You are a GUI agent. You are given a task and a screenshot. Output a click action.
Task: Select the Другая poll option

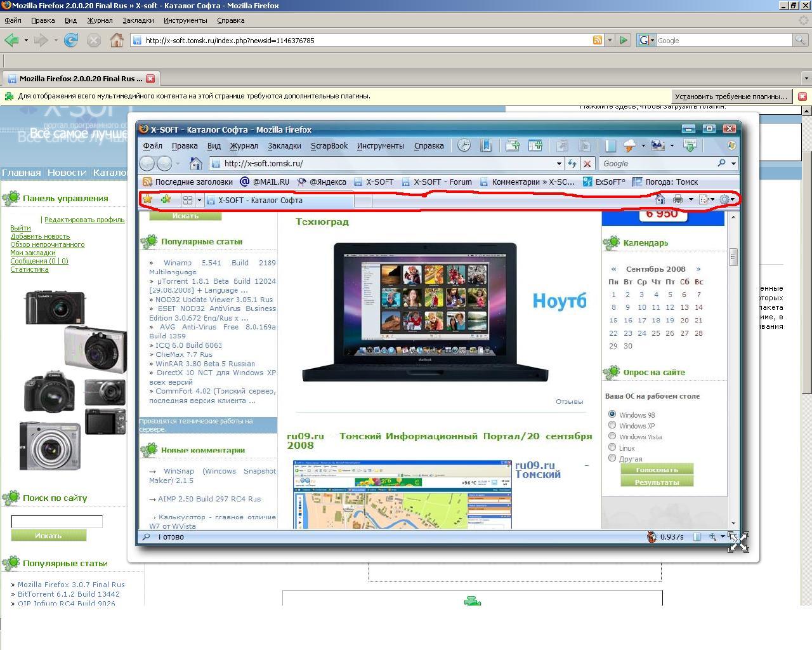pyautogui.click(x=612, y=458)
